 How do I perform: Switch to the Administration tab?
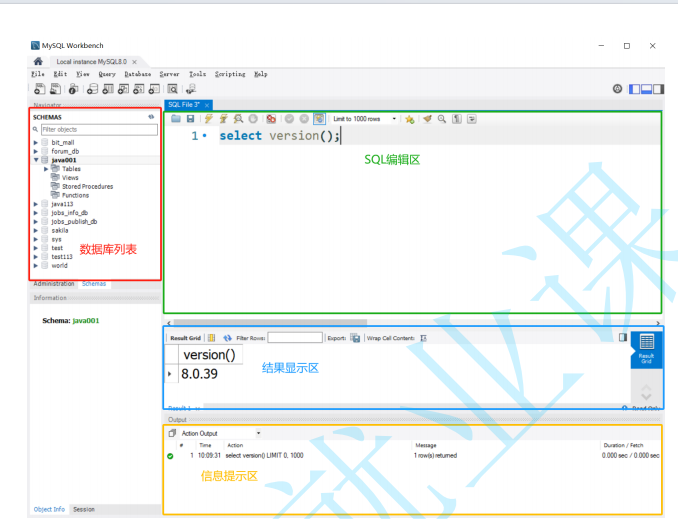click(54, 284)
